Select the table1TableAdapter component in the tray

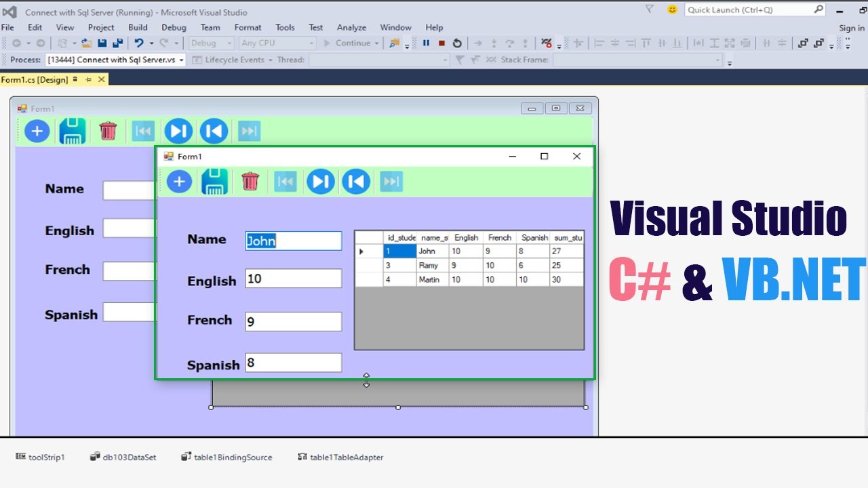pos(340,457)
